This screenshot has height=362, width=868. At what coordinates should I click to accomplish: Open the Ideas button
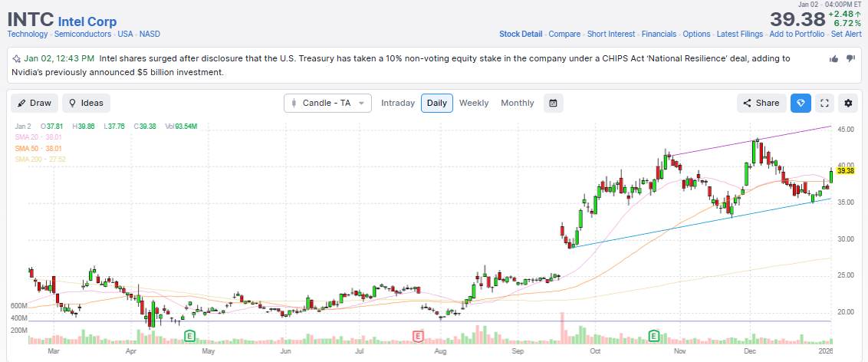click(87, 103)
